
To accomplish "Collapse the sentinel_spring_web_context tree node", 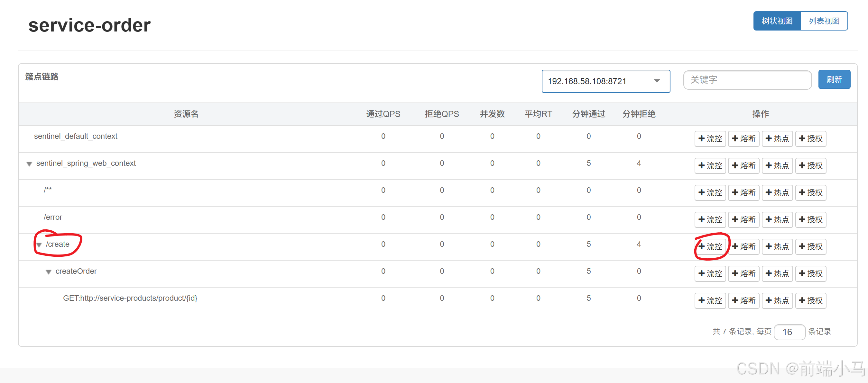I will click(29, 164).
